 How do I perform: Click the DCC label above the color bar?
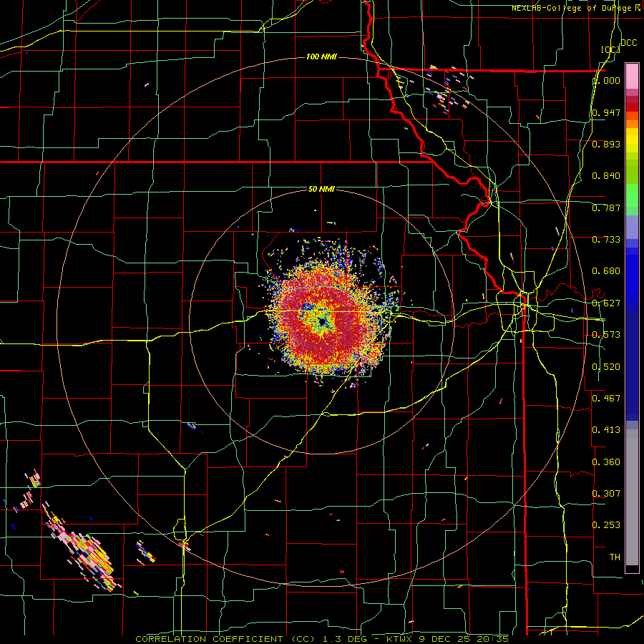[x=629, y=43]
